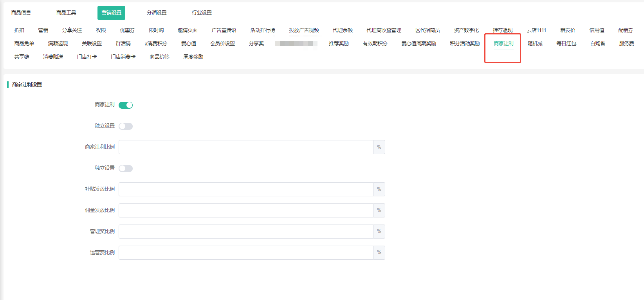Open the 会员价设置 sub-tab

(222, 44)
